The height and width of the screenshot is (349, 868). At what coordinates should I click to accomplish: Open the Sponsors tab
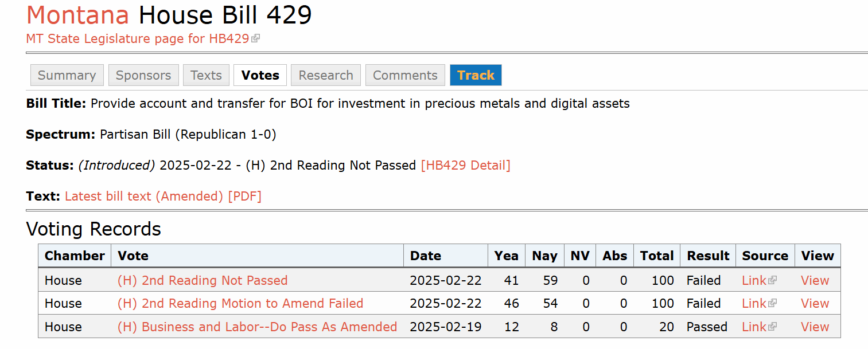[x=143, y=75]
